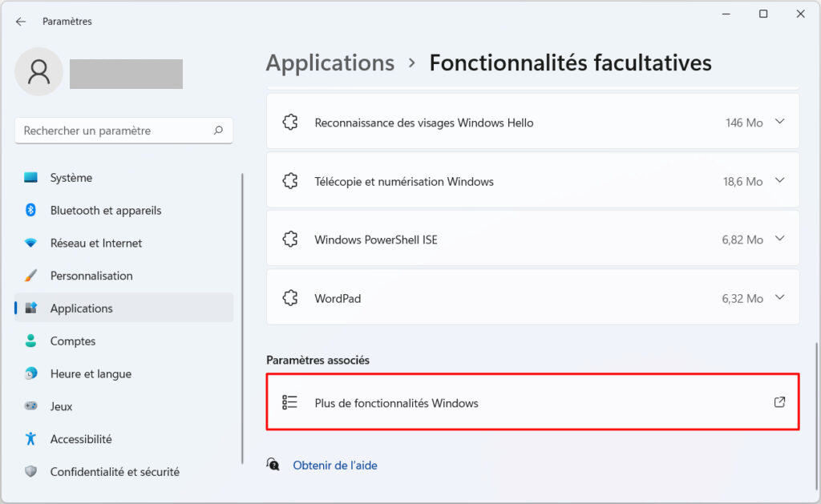Click the gear icon beside Windows PowerShell ISE
This screenshot has width=821, height=504.
pyautogui.click(x=290, y=240)
